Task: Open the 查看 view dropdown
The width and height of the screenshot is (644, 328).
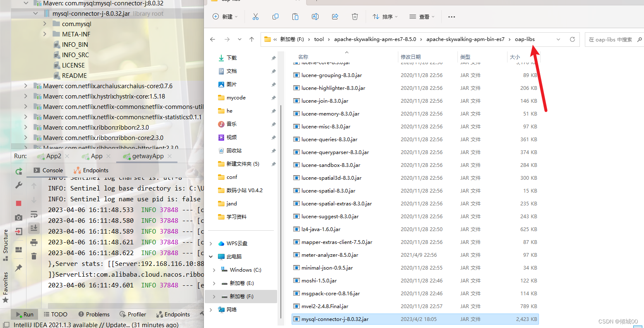Action: (422, 17)
